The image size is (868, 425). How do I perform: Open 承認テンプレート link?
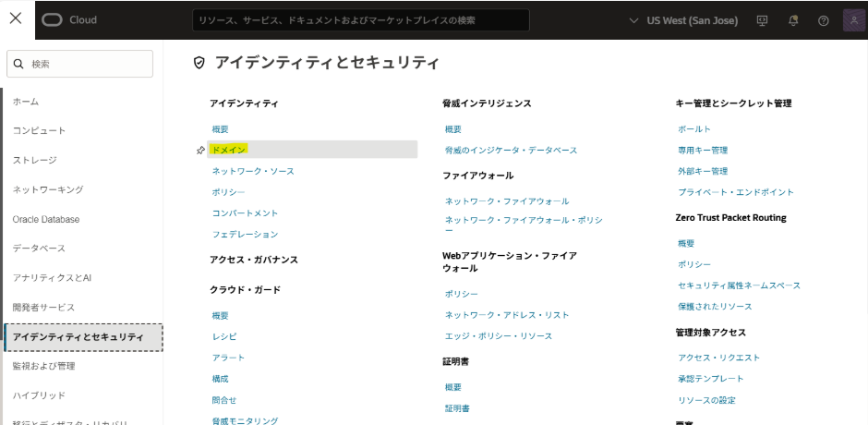click(x=711, y=379)
